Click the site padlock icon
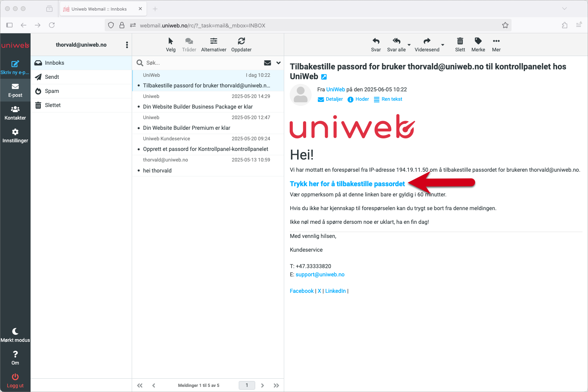Screen dimensions: 588x392 tap(122, 25)
